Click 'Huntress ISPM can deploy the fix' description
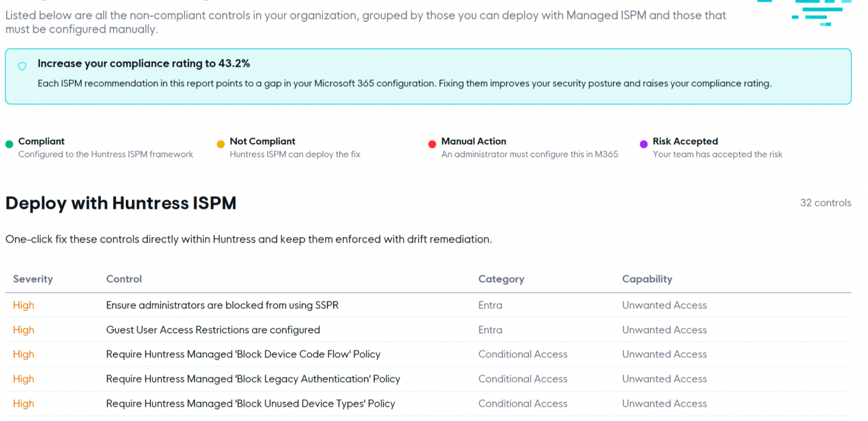868x421 pixels. click(295, 154)
